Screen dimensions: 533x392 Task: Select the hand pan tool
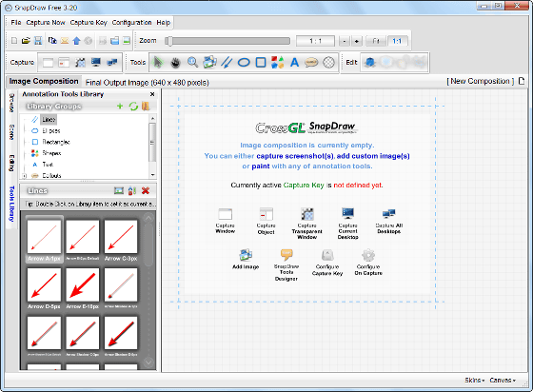(175, 63)
